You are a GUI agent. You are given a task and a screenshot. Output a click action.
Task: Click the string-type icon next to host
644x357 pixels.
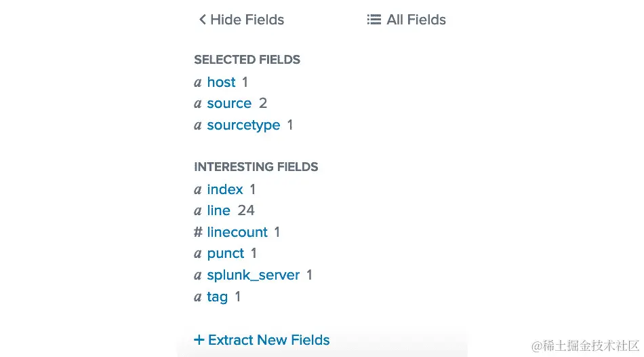198,83
